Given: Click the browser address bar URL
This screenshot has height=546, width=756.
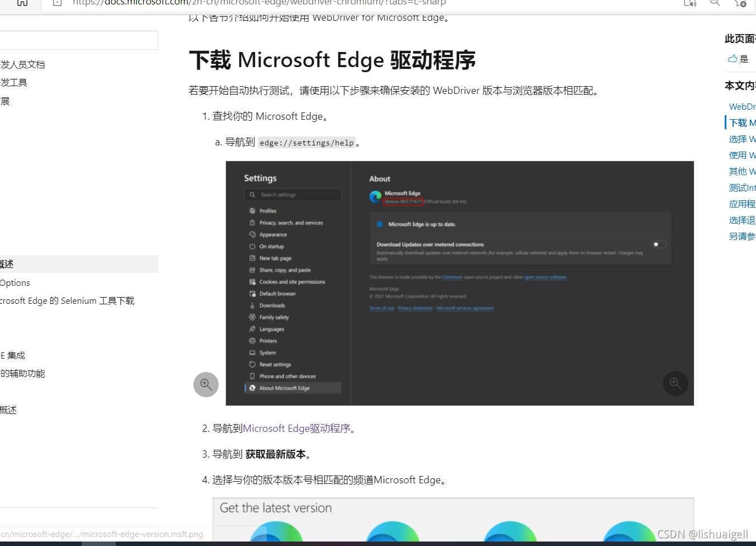Looking at the screenshot, I should pyautogui.click(x=259, y=3).
